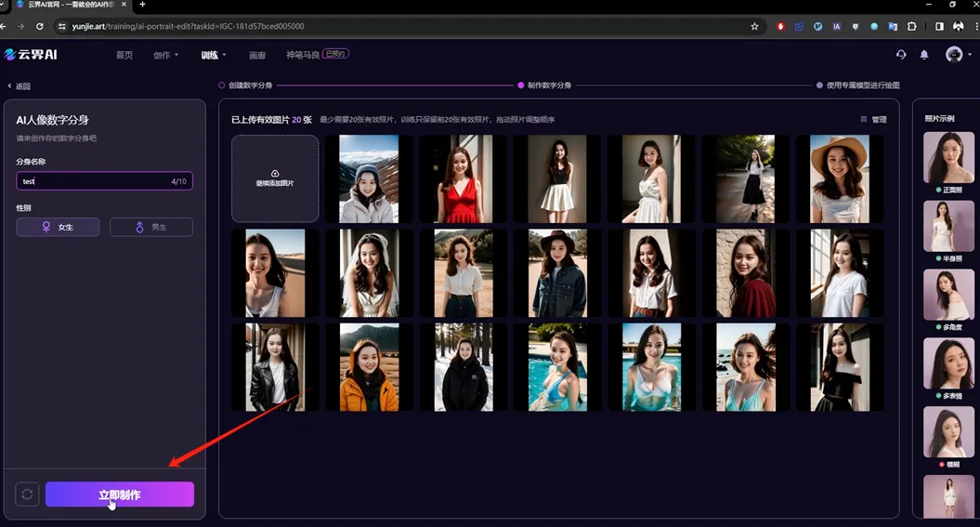The height and width of the screenshot is (527, 980).
Task: Select 女生 gender option
Action: click(58, 227)
